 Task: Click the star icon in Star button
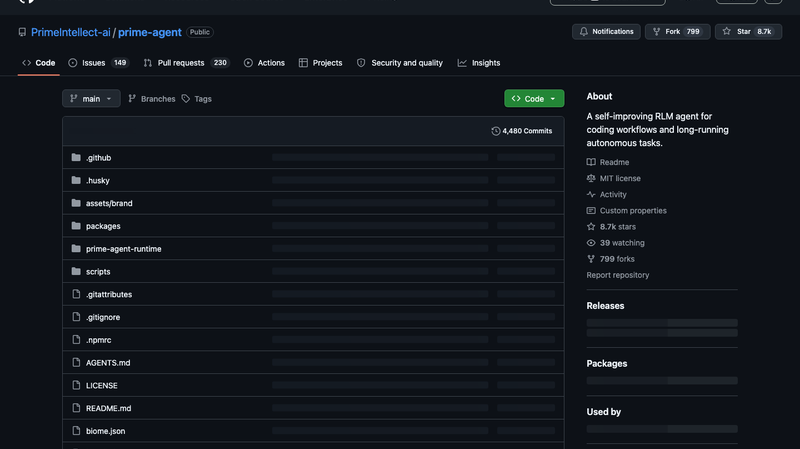coord(727,32)
